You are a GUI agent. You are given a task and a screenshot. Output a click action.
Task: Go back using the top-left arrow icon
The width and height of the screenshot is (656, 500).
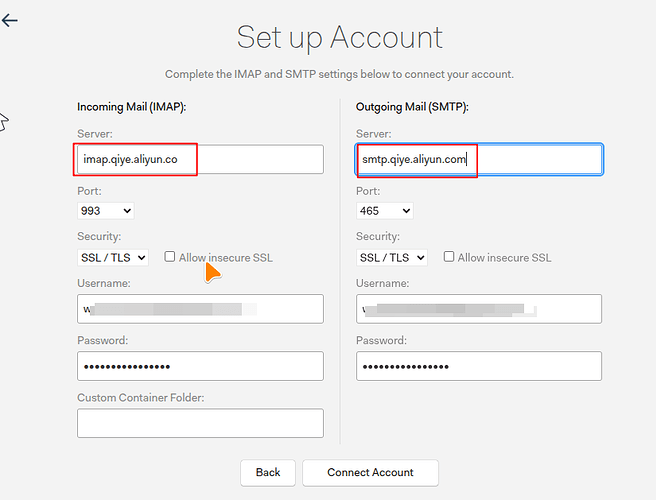point(10,20)
